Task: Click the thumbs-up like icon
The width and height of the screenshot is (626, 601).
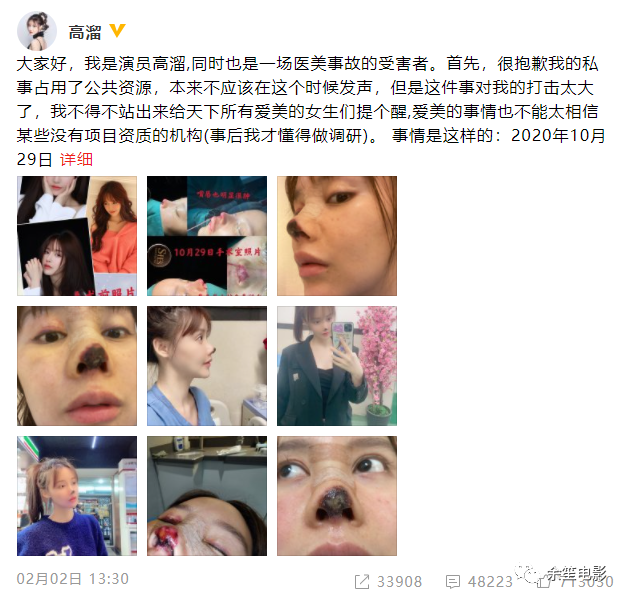Action: (x=544, y=582)
